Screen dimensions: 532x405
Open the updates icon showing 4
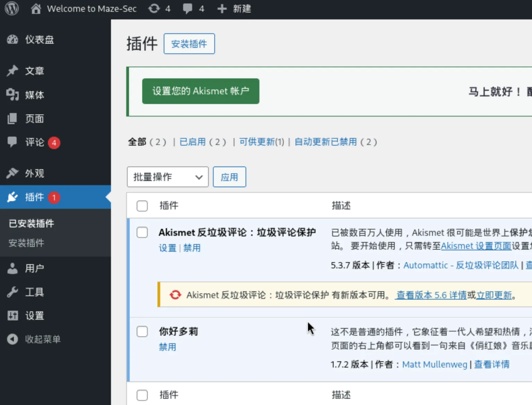pos(154,9)
